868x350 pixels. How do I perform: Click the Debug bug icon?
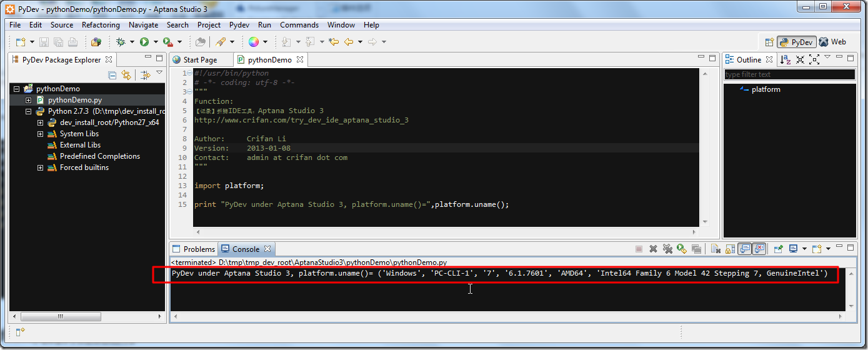121,42
